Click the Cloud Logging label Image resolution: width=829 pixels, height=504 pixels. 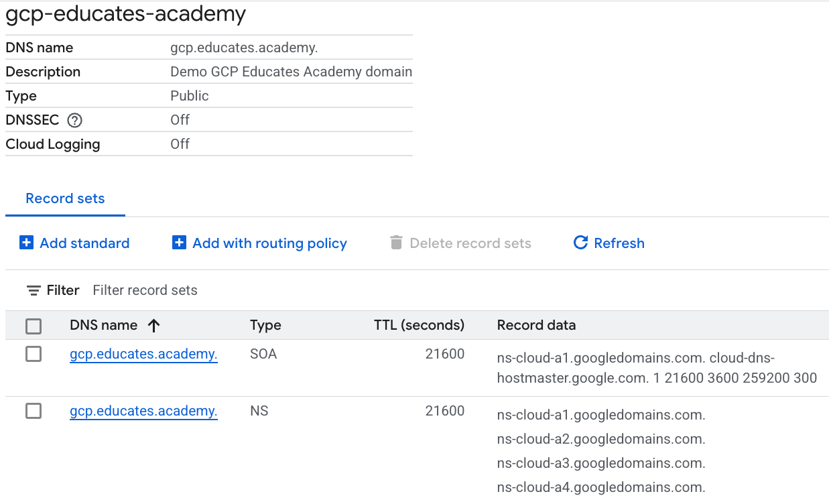coord(53,144)
